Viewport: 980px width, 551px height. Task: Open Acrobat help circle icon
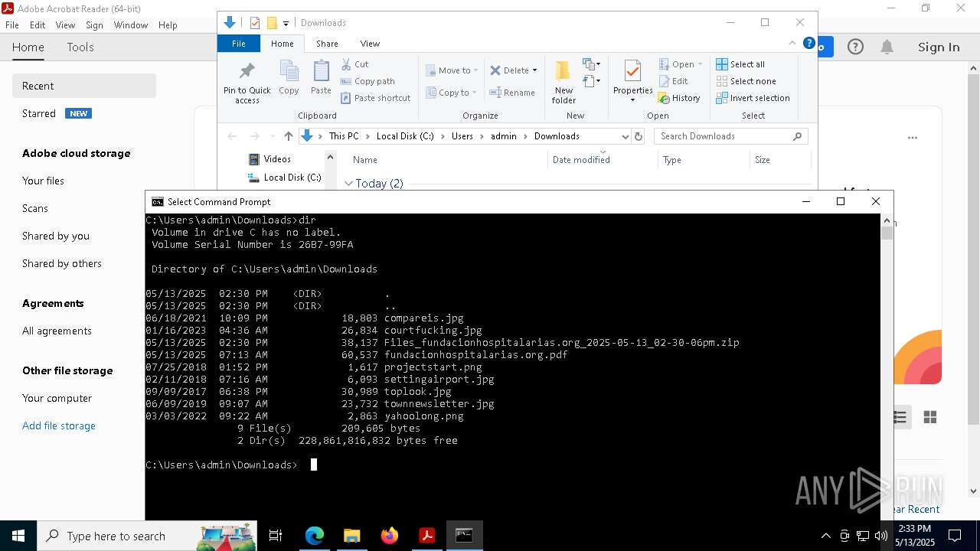pos(855,47)
